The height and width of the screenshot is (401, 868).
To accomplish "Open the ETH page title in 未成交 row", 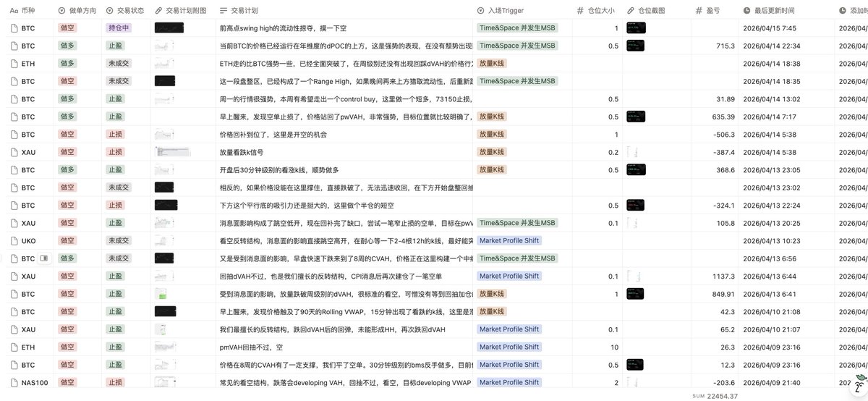I will pyautogui.click(x=27, y=64).
